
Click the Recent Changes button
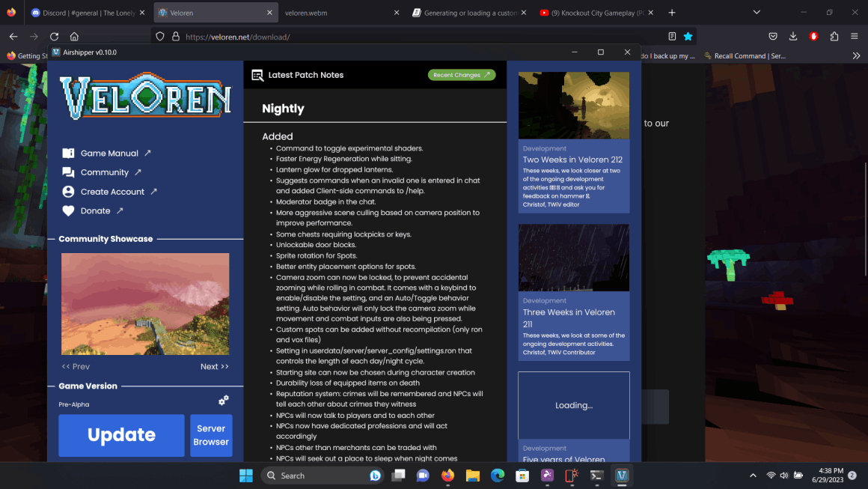(462, 75)
